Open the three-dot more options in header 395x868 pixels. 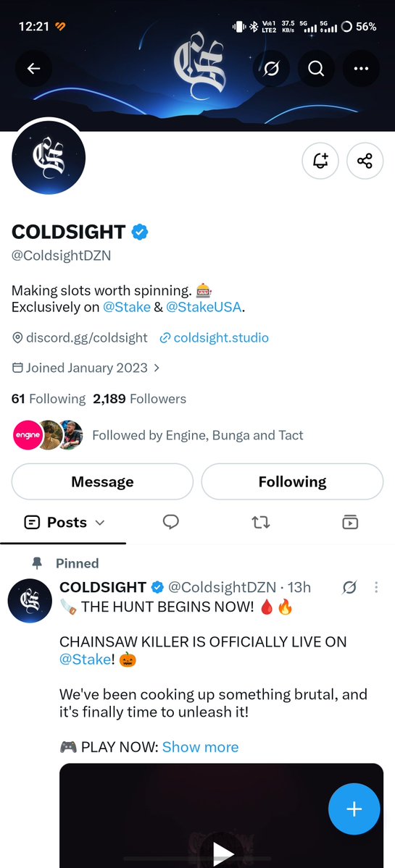coord(361,69)
